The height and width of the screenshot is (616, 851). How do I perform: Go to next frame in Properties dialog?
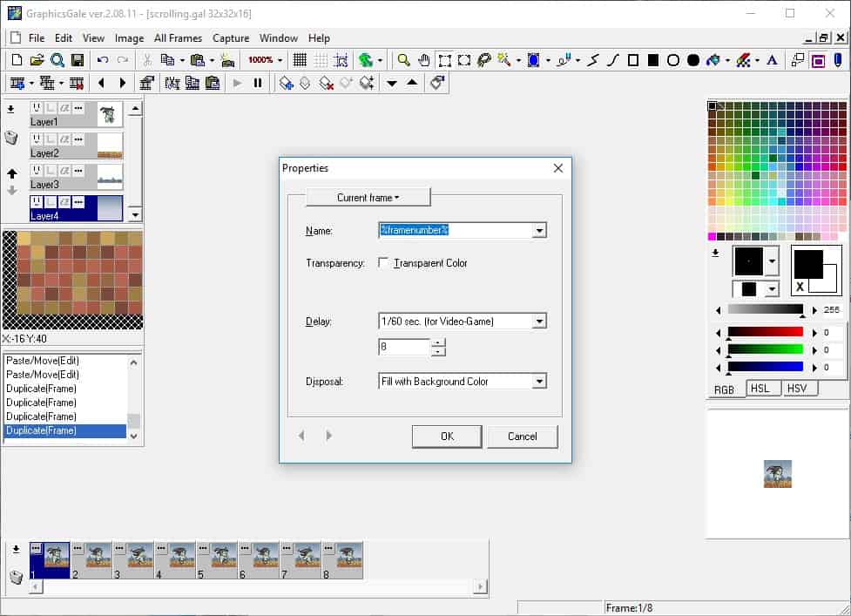328,436
